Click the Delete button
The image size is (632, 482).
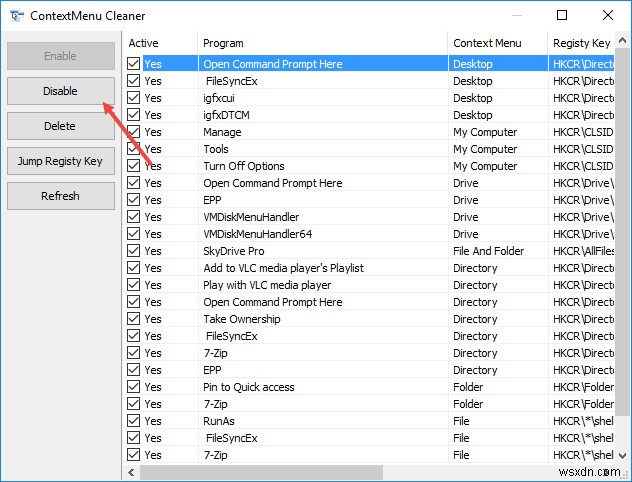pyautogui.click(x=61, y=126)
